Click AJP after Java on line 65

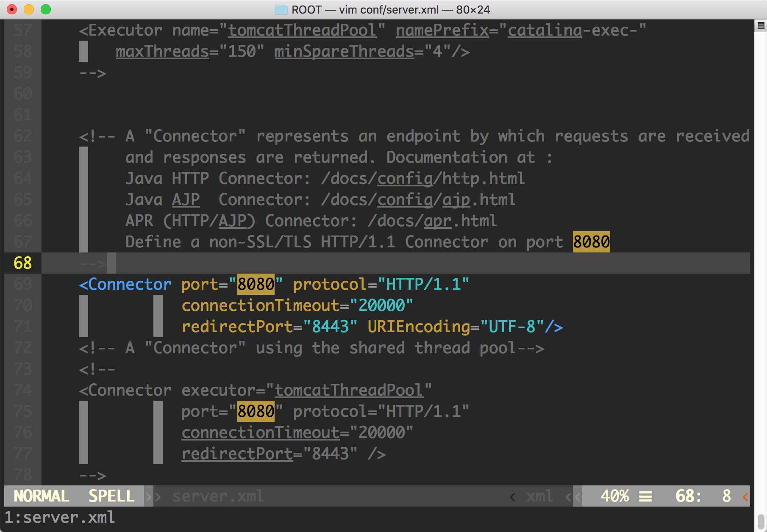coord(186,199)
